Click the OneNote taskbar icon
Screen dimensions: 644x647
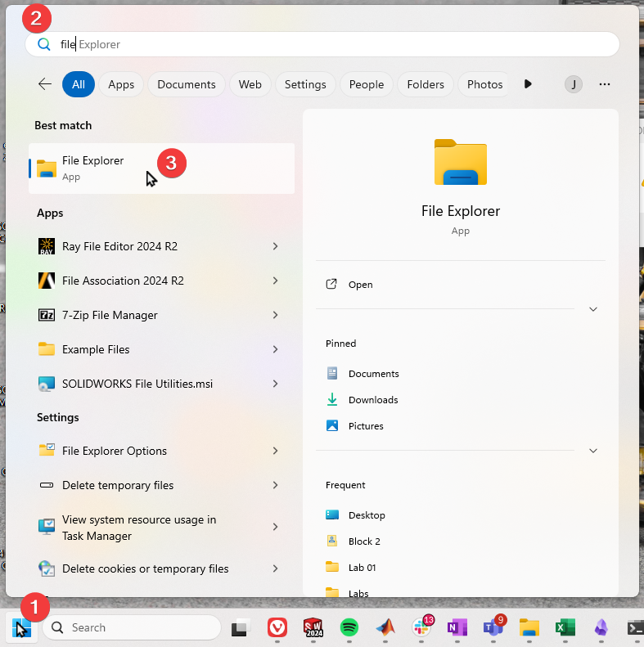[457, 627]
